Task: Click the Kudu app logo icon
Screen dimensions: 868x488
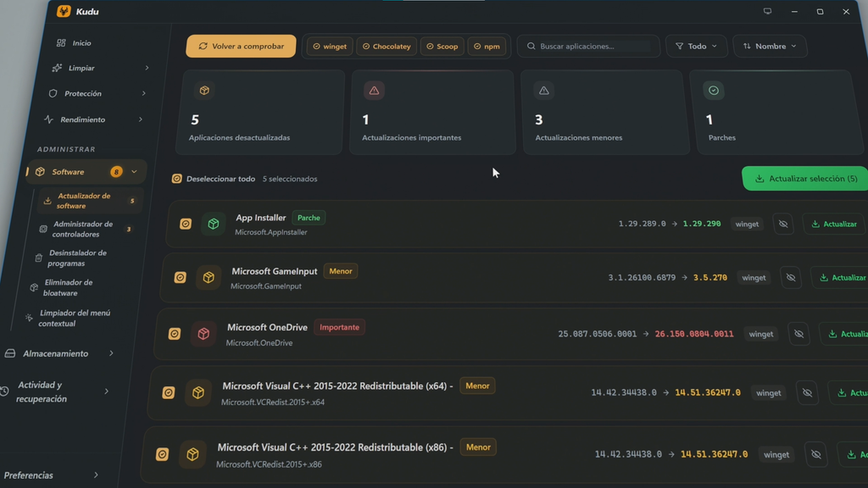Action: point(64,11)
